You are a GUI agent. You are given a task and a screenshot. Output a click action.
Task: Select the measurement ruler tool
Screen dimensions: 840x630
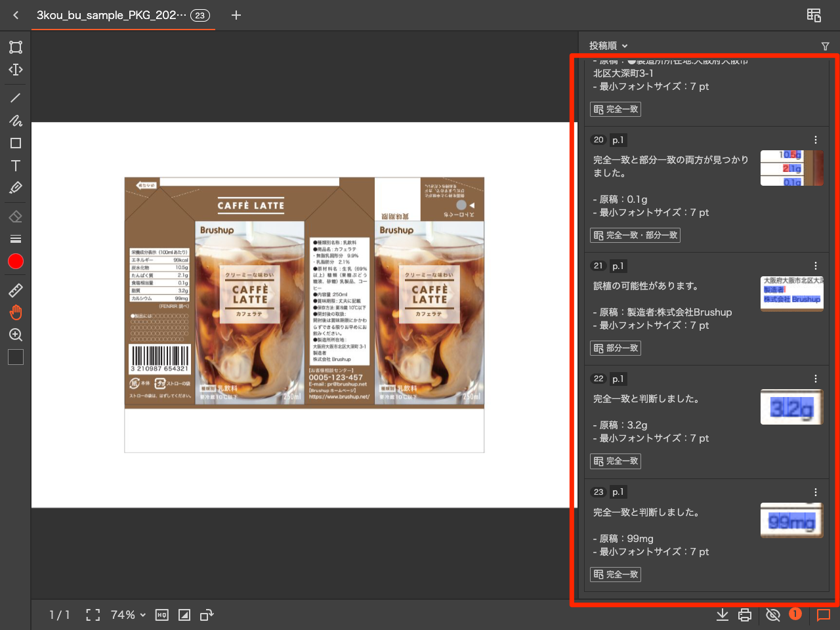[x=15, y=290]
